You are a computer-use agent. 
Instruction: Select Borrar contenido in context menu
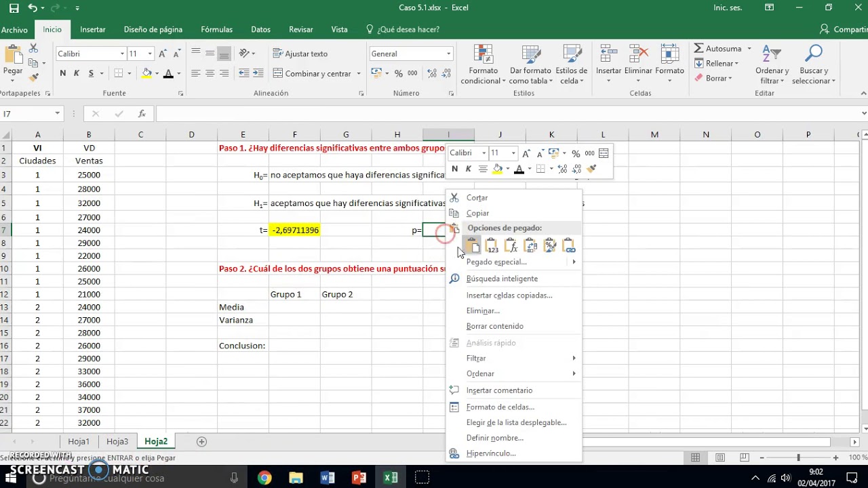point(494,326)
